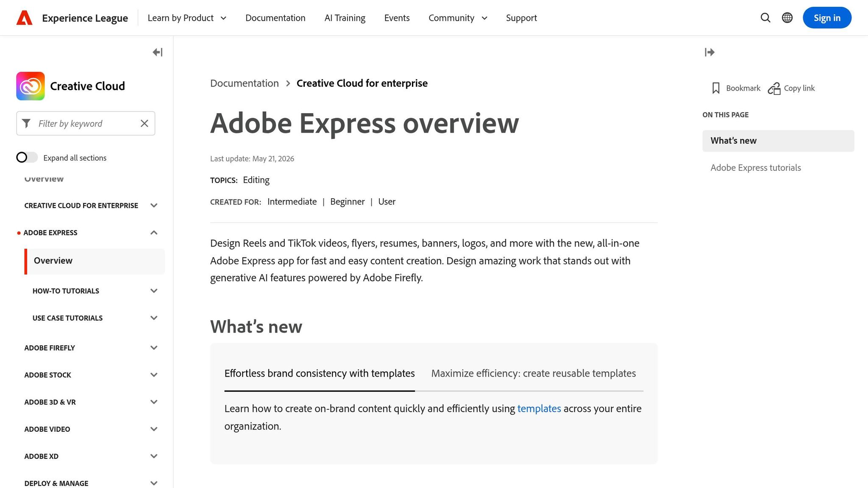Screen dimensions: 868x488
Task: Click the Editing topic tag
Action: [x=256, y=180]
